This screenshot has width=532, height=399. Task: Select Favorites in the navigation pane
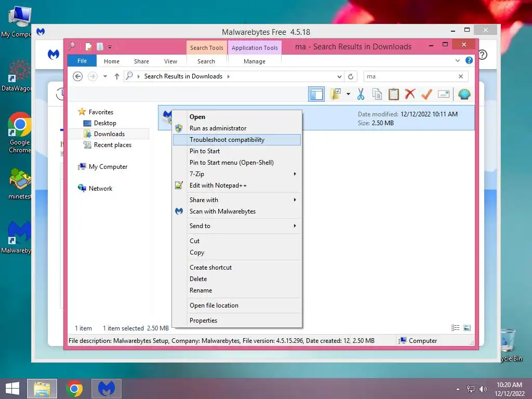(96, 112)
